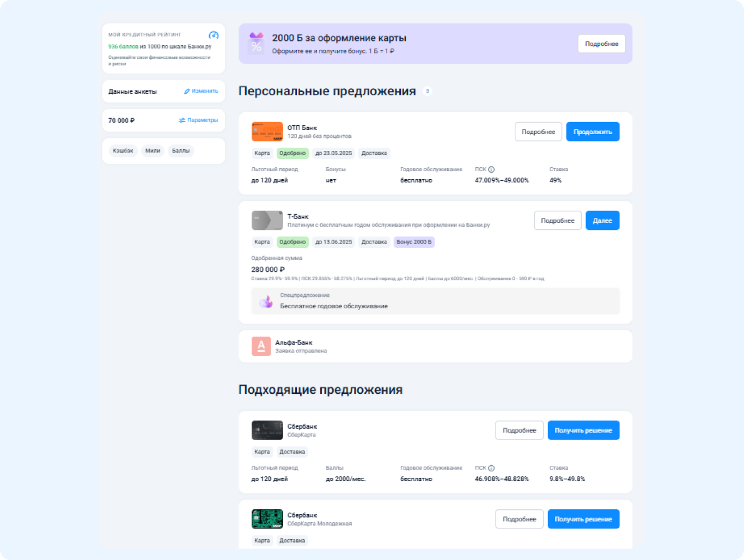
Task: Click the Одобрено tag in the Т-Банк card
Action: click(x=292, y=242)
